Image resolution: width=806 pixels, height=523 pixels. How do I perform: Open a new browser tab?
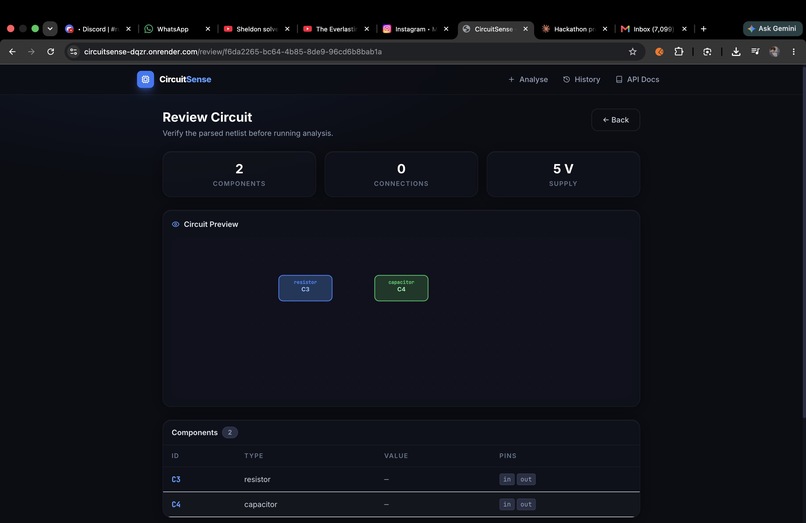coord(703,29)
